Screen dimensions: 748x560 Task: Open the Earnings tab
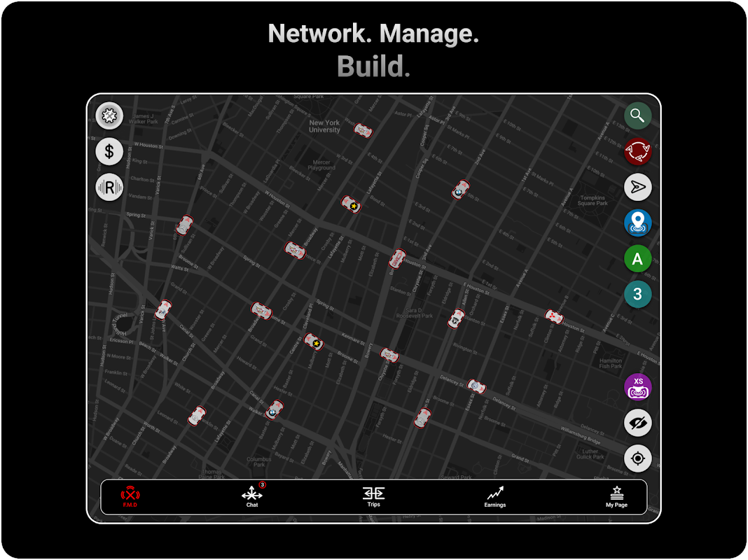point(495,496)
